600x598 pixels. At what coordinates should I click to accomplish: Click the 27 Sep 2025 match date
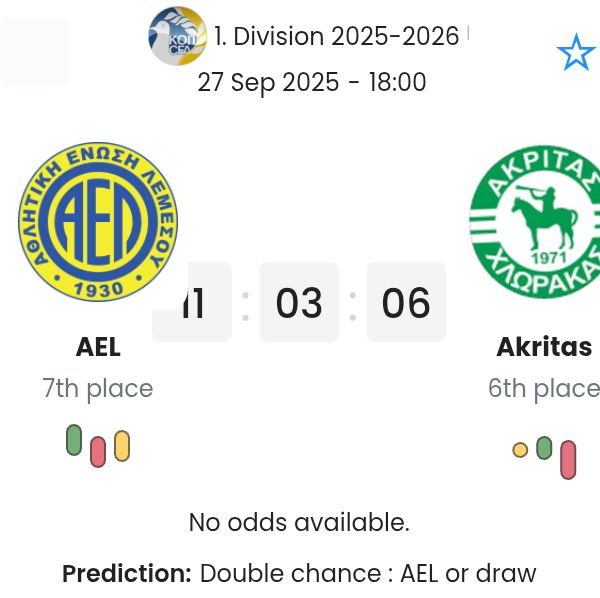click(312, 82)
